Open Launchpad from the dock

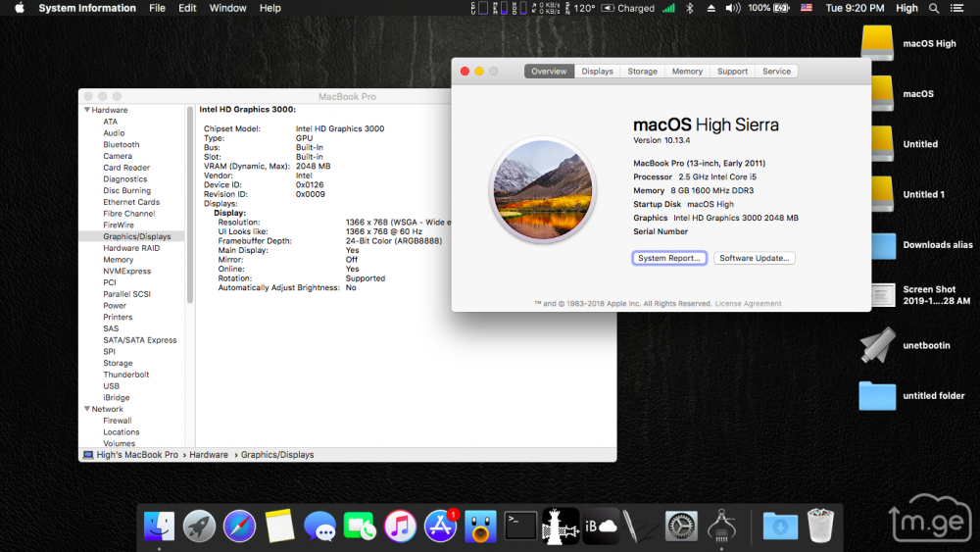[199, 527]
